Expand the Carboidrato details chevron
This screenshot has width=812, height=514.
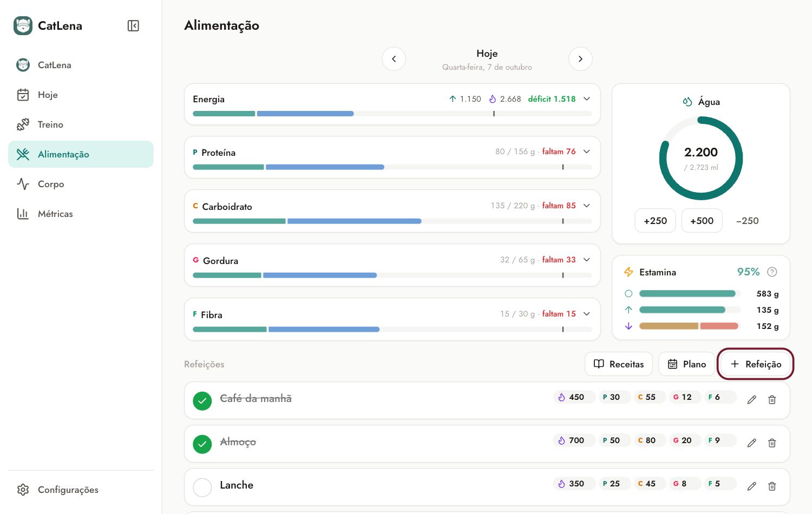(x=587, y=206)
